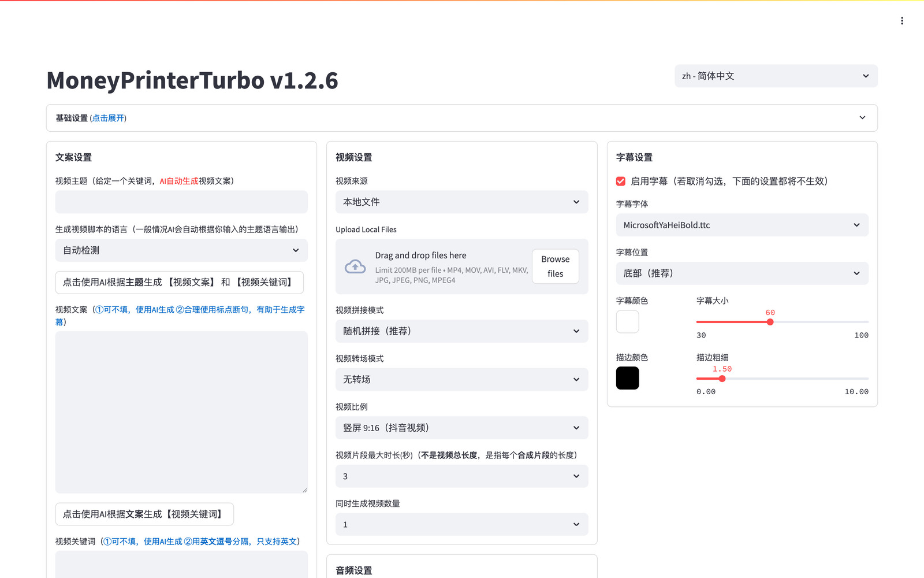This screenshot has width=924, height=578.
Task: Open the 视频拼接模式 随机拼接 dropdown
Action: pyautogui.click(x=461, y=331)
